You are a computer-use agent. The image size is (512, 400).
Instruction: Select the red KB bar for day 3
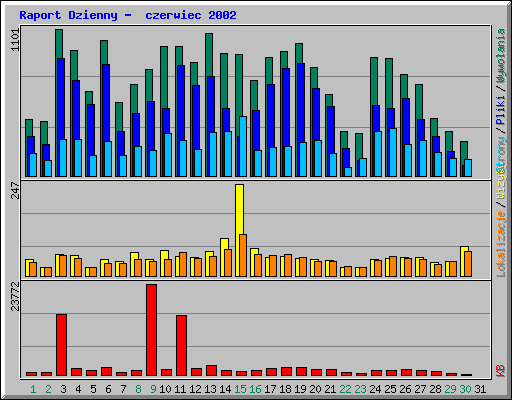pos(61,345)
